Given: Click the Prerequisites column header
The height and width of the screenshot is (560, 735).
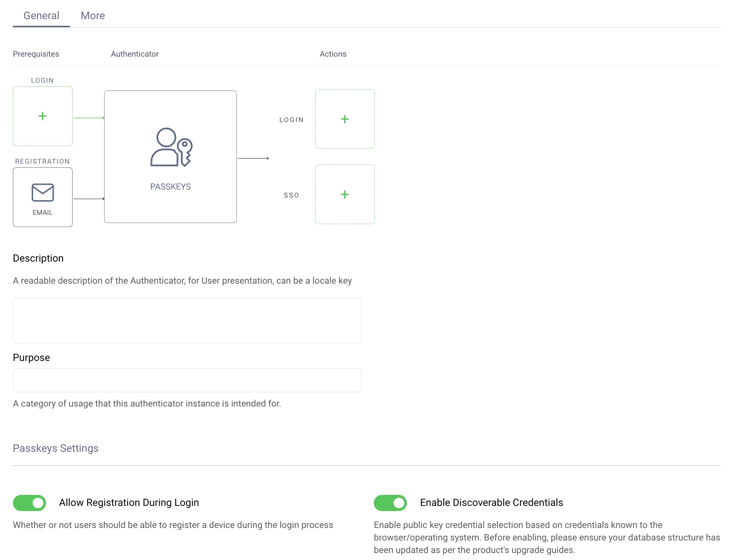Looking at the screenshot, I should 36,54.
